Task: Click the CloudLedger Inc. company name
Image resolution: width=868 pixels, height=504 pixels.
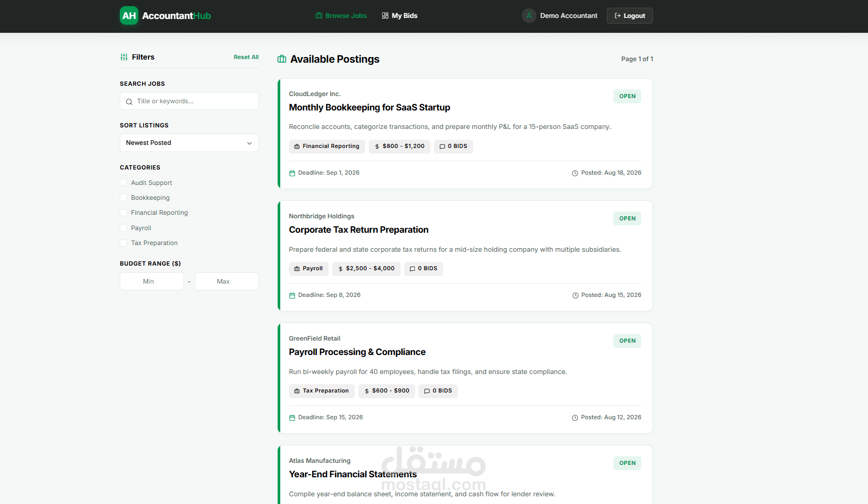Action: (x=315, y=94)
